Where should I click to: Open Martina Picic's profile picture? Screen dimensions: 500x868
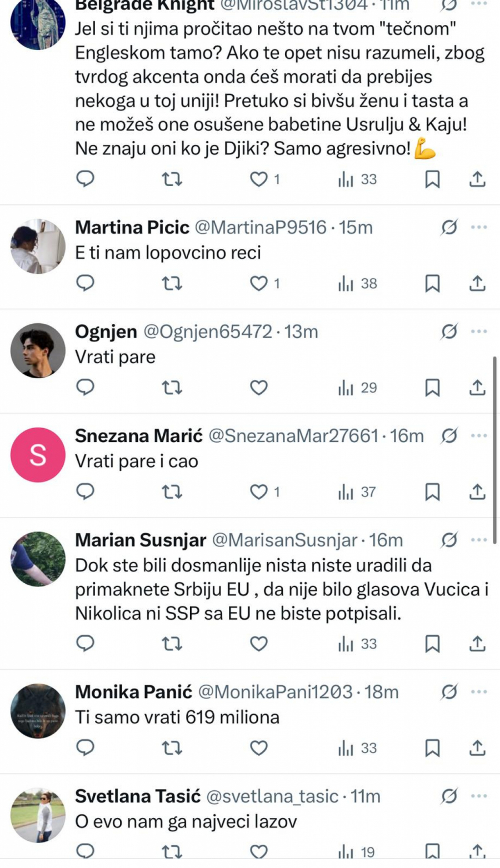[38, 246]
